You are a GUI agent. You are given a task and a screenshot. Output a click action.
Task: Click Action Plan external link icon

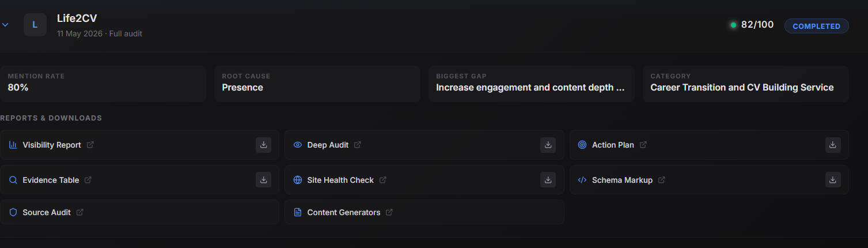click(x=643, y=145)
